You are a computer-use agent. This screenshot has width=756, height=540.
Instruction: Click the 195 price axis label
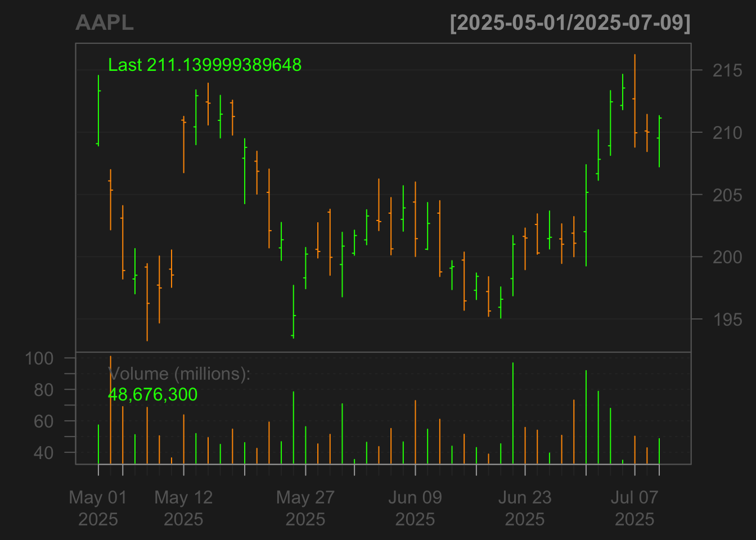(727, 319)
